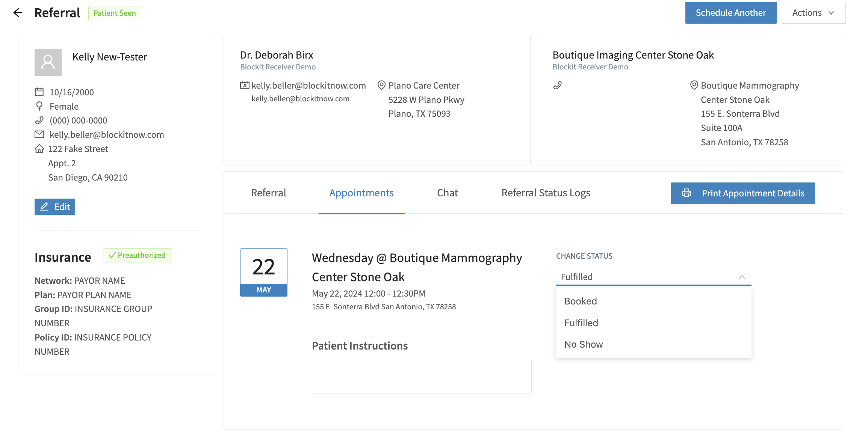868x437 pixels.
Task: Click the phone icon next to (000) 000-0000
Action: (39, 120)
